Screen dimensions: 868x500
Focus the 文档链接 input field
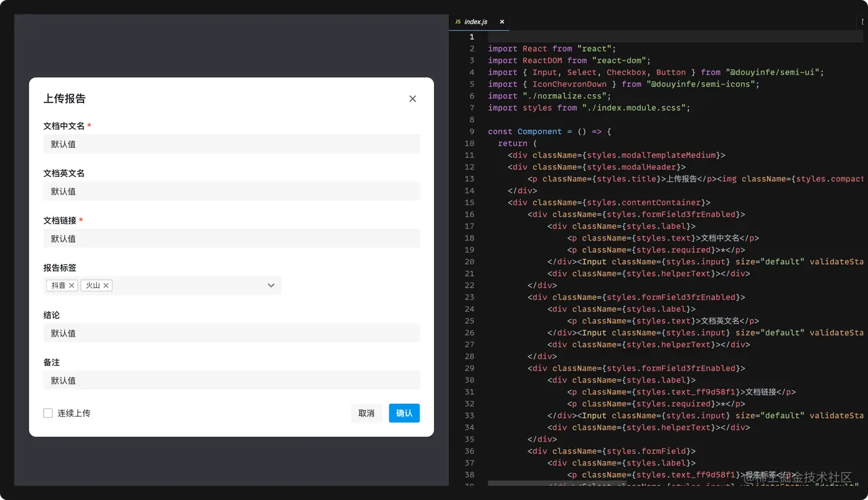tap(231, 239)
